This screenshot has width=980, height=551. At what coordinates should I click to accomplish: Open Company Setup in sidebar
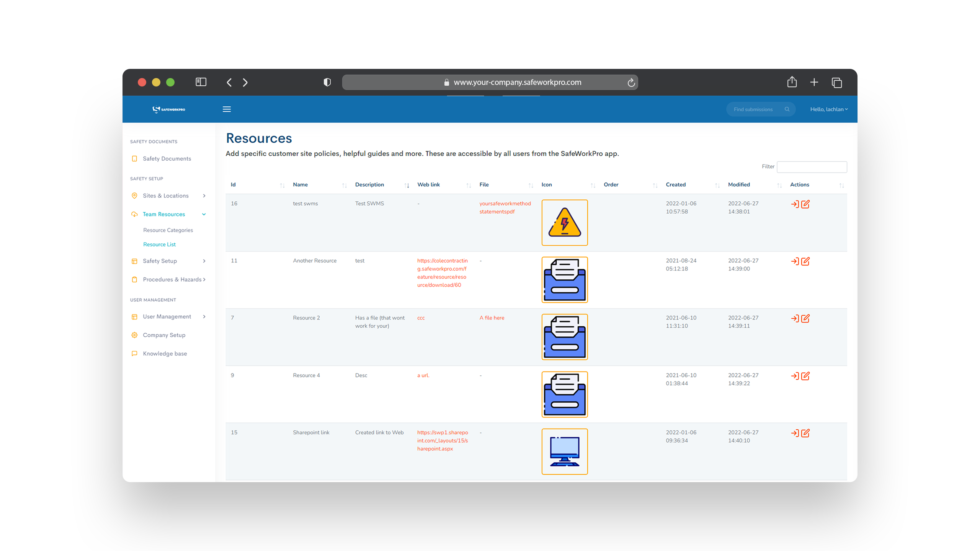164,335
